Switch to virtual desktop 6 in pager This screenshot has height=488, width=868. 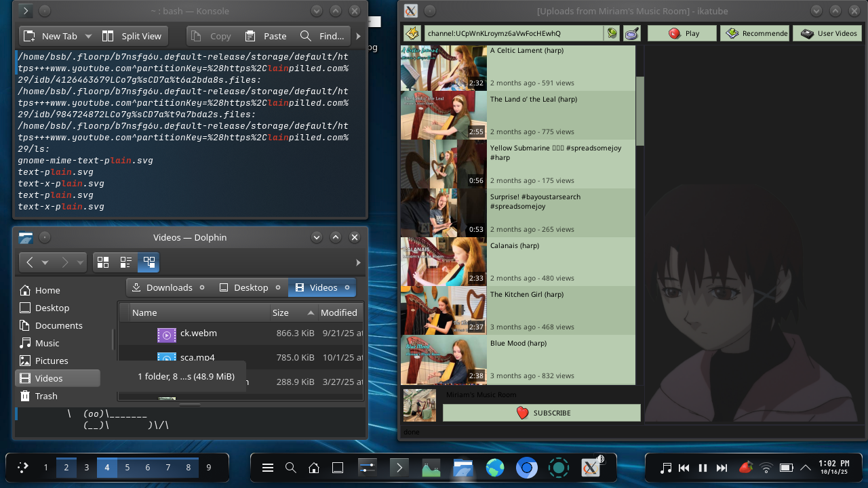(x=147, y=468)
